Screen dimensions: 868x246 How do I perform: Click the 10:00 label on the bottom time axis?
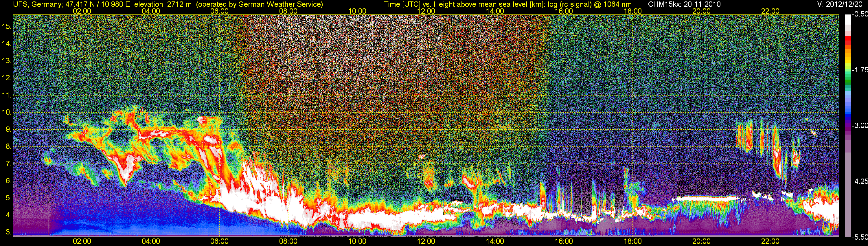tap(357, 241)
